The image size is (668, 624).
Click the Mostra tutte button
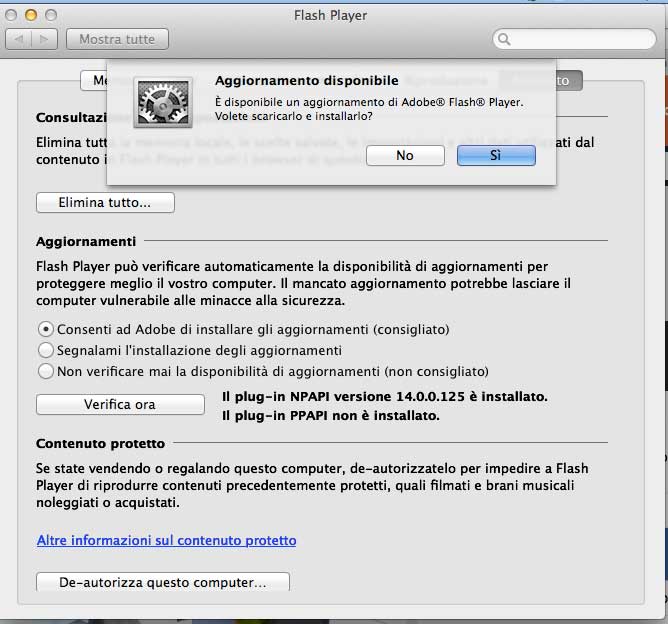[x=117, y=39]
